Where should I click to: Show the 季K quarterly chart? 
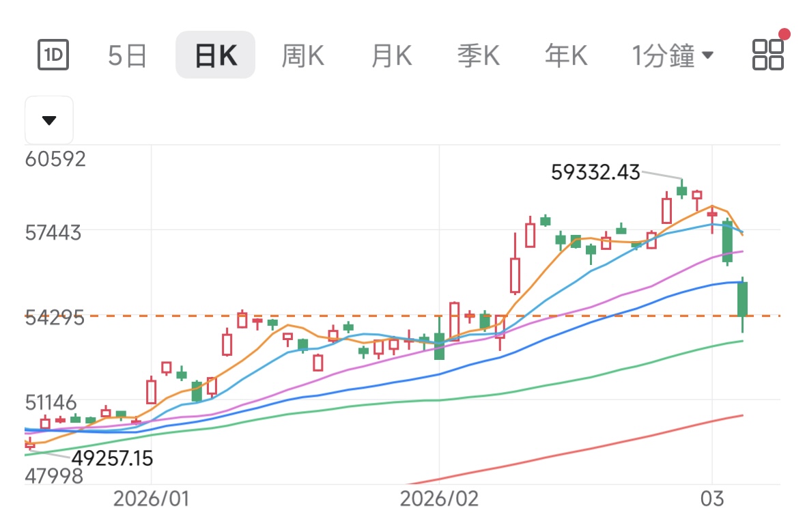(479, 55)
